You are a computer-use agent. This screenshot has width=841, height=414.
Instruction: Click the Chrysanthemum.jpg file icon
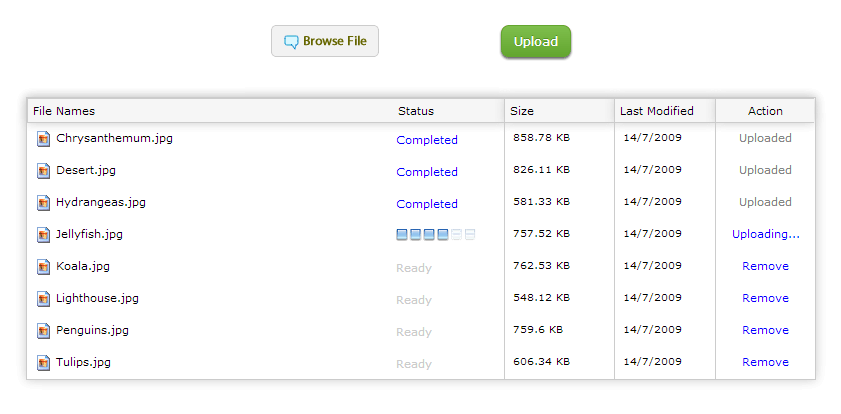(x=43, y=139)
